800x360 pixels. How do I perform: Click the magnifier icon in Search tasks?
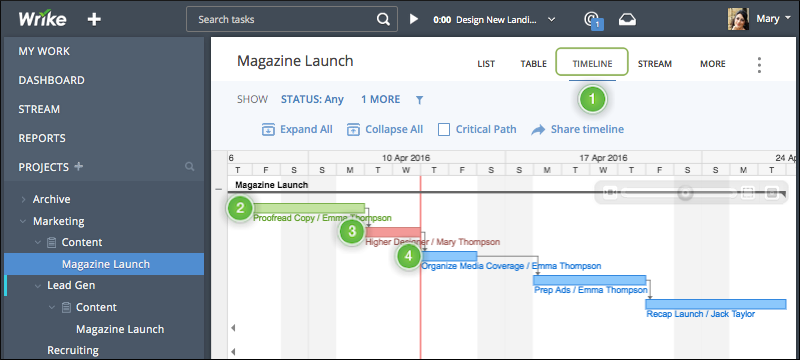[383, 19]
